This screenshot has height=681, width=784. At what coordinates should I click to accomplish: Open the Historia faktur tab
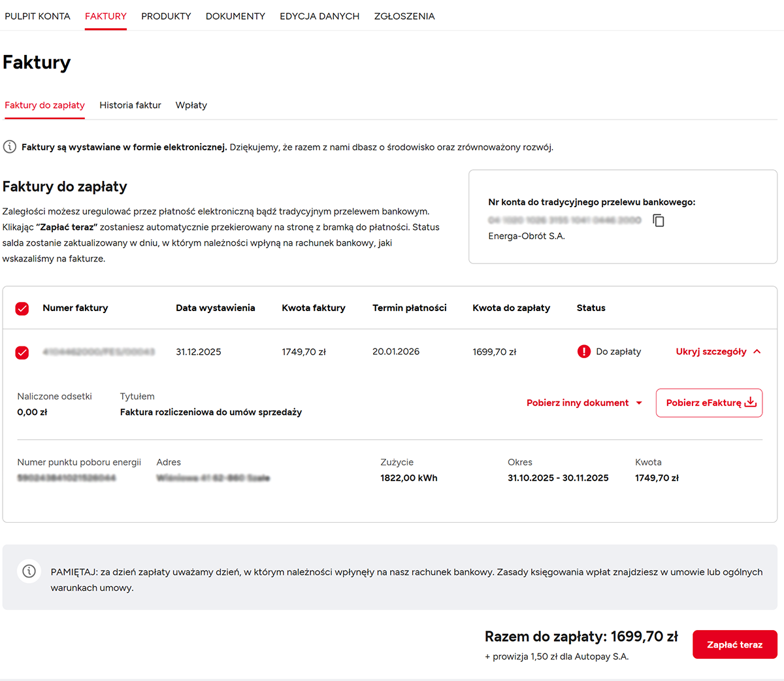[130, 105]
